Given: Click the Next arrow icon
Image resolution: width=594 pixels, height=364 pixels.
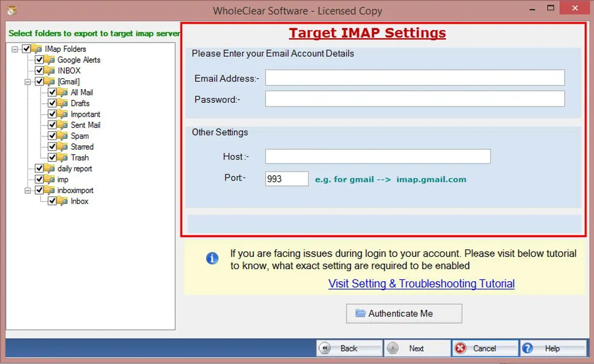Looking at the screenshot, I should click(x=393, y=348).
